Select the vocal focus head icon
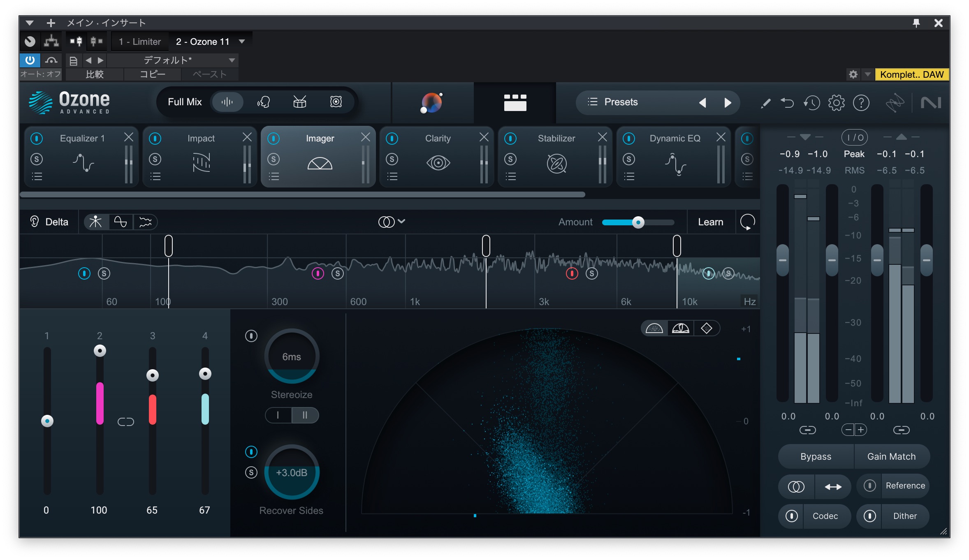Image resolution: width=969 pixels, height=560 pixels. click(x=263, y=102)
